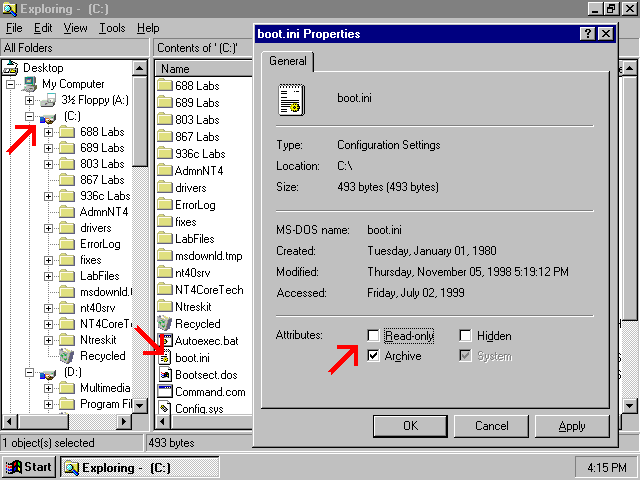Click Apply in Properties dialog

[572, 426]
